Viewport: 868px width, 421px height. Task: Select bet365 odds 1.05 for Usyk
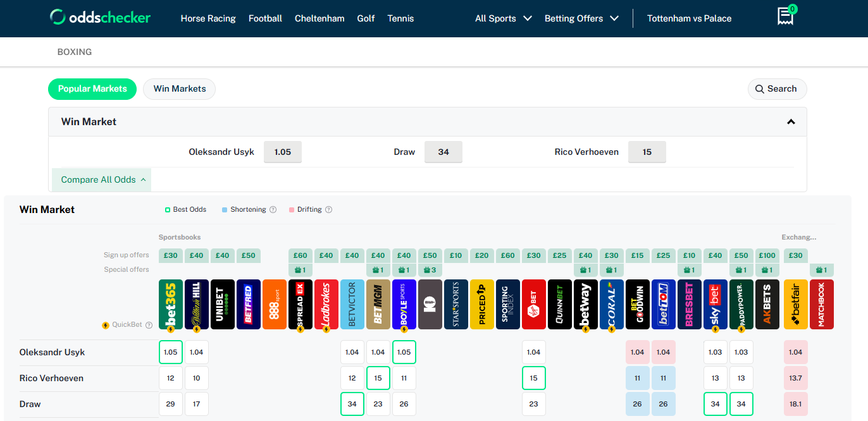170,352
